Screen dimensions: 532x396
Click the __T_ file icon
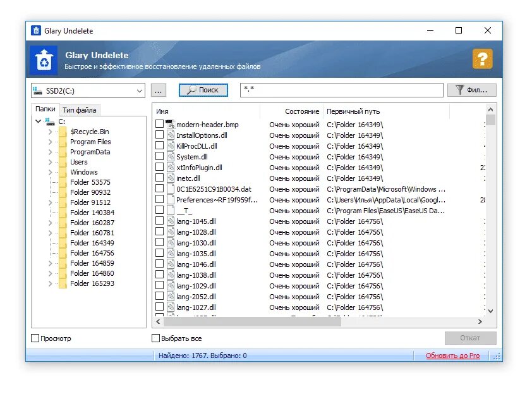pyautogui.click(x=171, y=210)
